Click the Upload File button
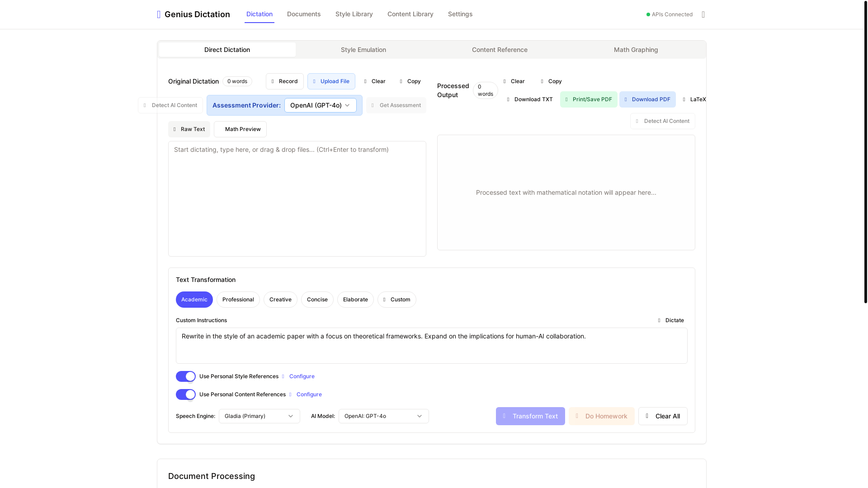Image resolution: width=868 pixels, height=488 pixels. tap(331, 81)
